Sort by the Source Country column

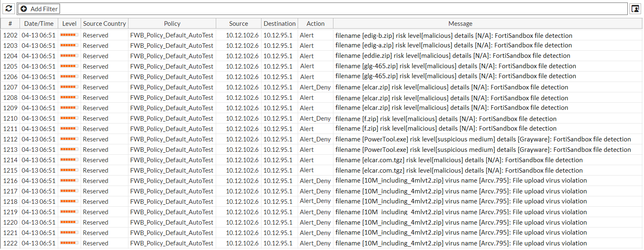point(104,24)
